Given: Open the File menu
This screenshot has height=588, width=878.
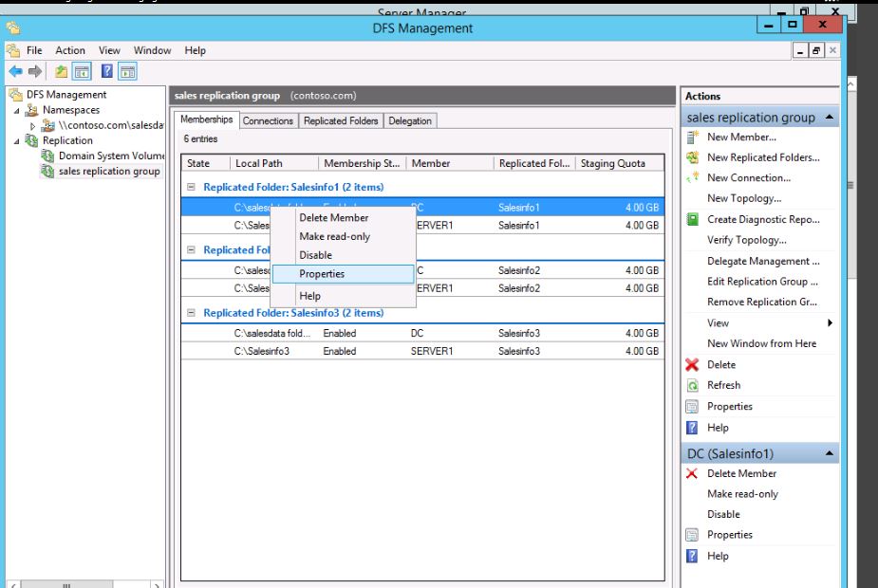Looking at the screenshot, I should (x=34, y=50).
